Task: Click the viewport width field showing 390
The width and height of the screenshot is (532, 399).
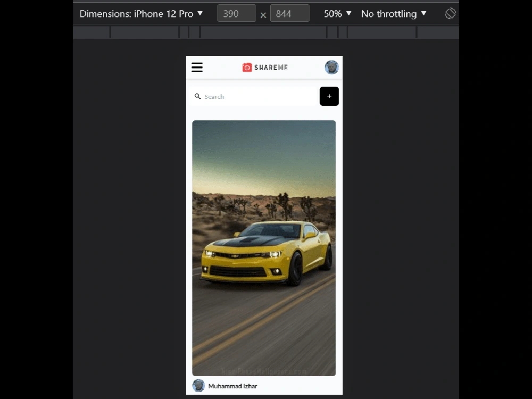Action: click(237, 14)
